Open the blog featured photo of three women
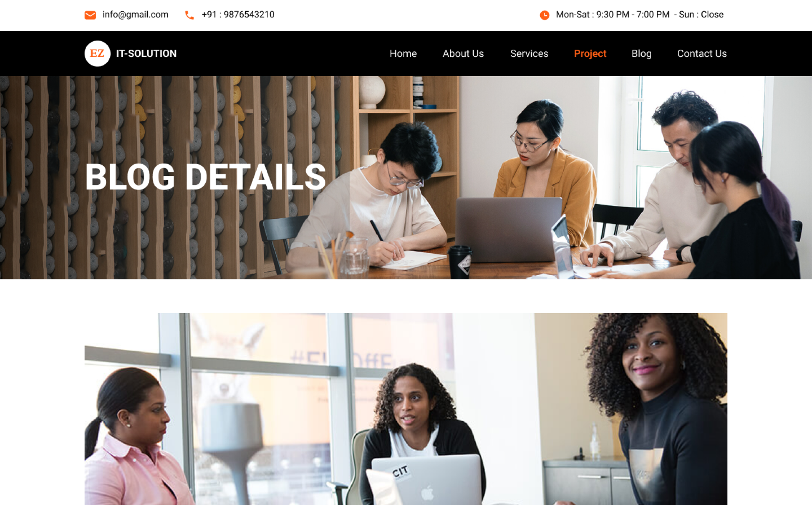 click(x=406, y=409)
